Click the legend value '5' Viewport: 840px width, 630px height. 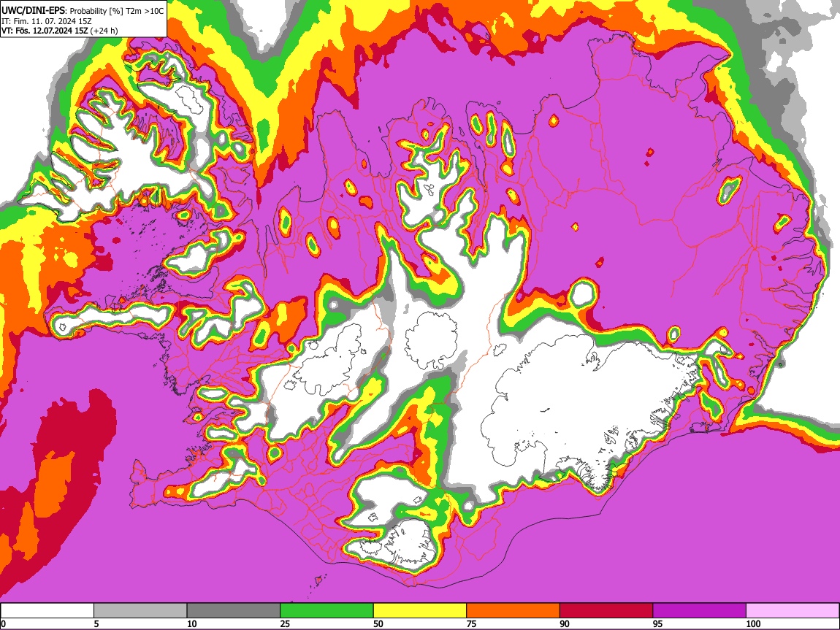point(96,623)
